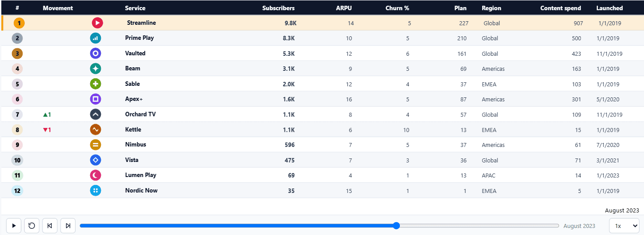Start playback with the play button

(14, 226)
